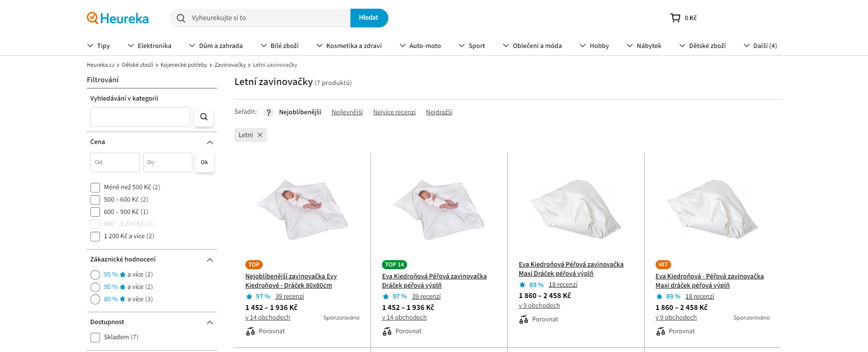
Task: Open the Další (4) menu
Action: coord(760,46)
